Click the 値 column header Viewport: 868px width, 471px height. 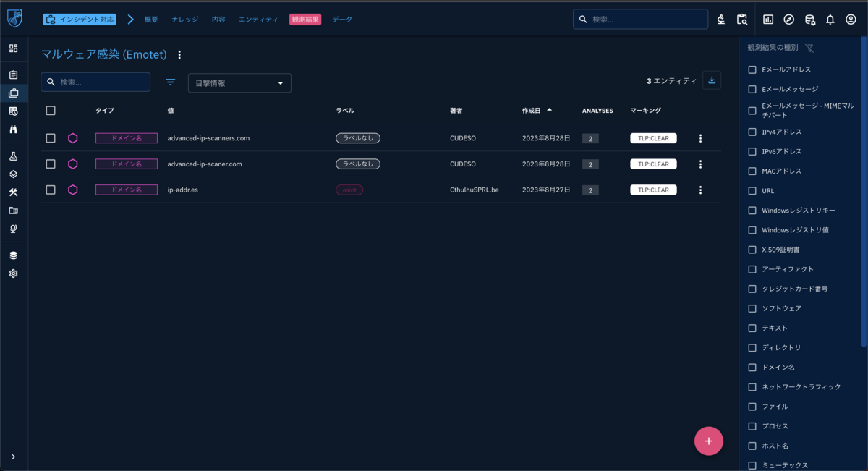point(171,111)
